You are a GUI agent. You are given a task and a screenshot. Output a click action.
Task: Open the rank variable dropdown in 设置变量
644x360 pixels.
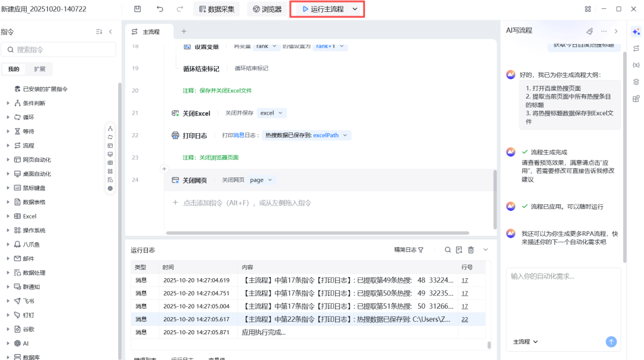pyautogui.click(x=266, y=46)
